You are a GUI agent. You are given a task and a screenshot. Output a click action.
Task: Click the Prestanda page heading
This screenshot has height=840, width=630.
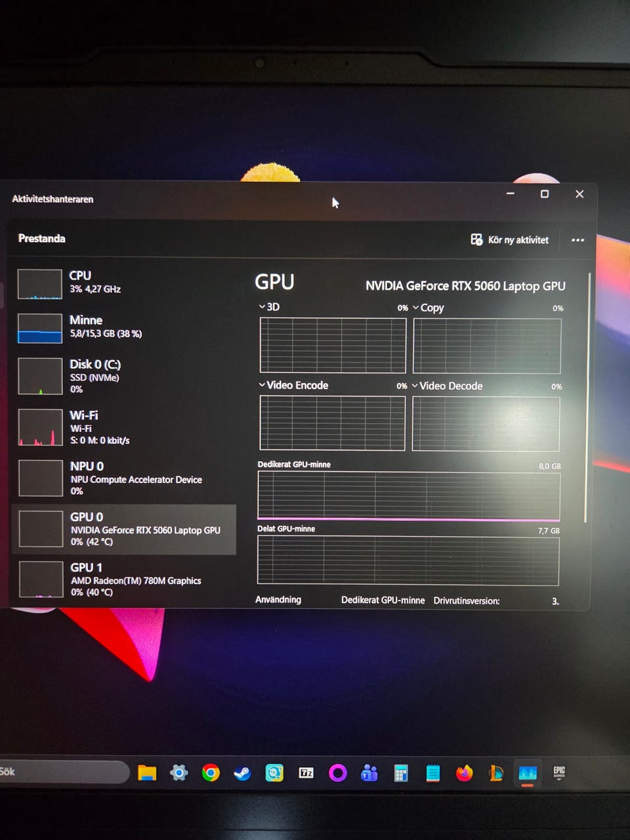click(41, 238)
